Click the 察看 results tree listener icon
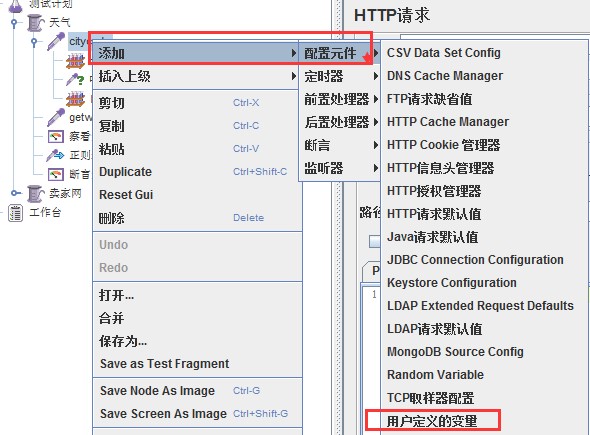Viewport: 590px width, 435px height. (x=56, y=136)
